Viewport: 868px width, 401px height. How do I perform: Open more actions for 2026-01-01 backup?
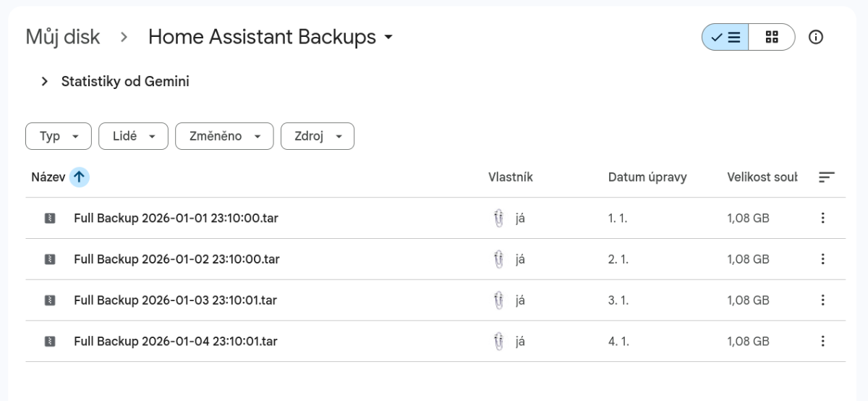click(822, 219)
